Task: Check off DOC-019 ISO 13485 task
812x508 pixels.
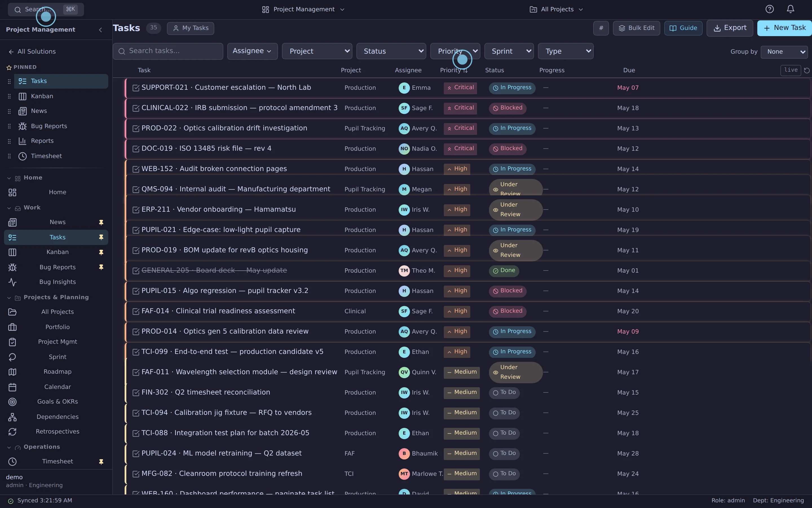Action: pyautogui.click(x=136, y=149)
